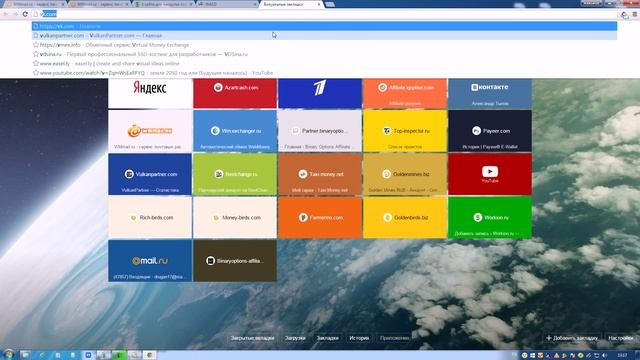Screen dimensions: 640x360
Task: Click the extension icon beside menu button
Action: coord(624,15)
